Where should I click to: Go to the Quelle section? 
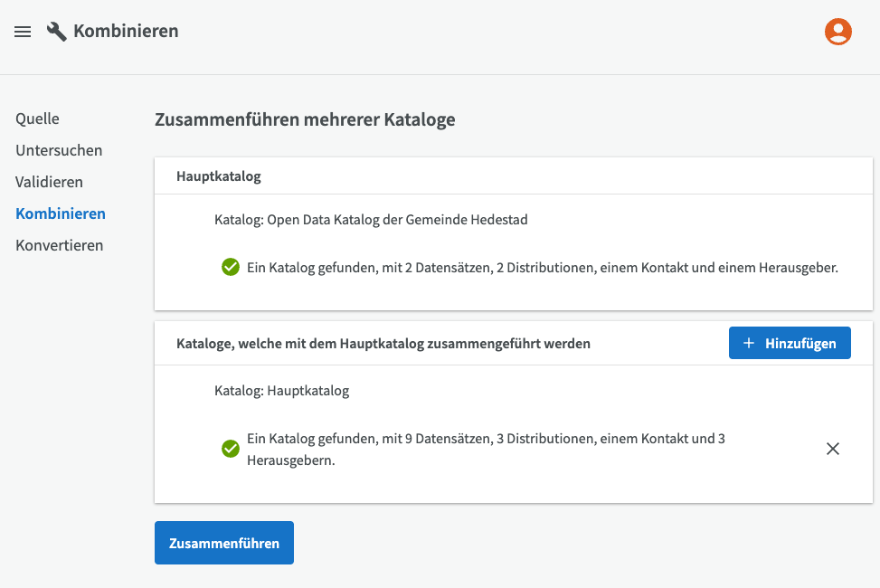coord(37,119)
